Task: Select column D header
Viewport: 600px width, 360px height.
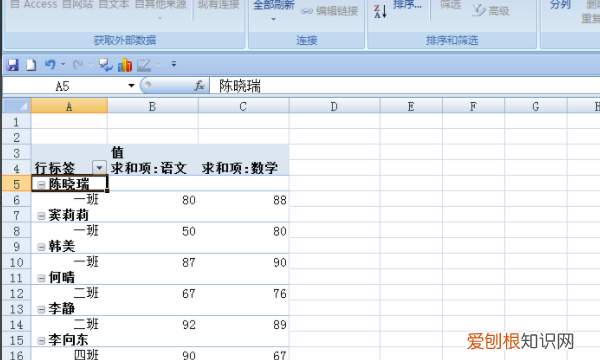Action: [334, 106]
